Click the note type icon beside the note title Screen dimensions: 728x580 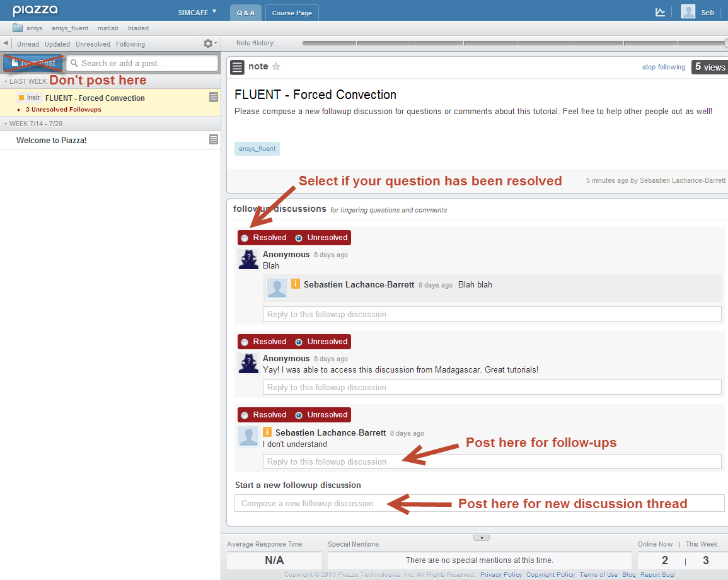coord(237,67)
